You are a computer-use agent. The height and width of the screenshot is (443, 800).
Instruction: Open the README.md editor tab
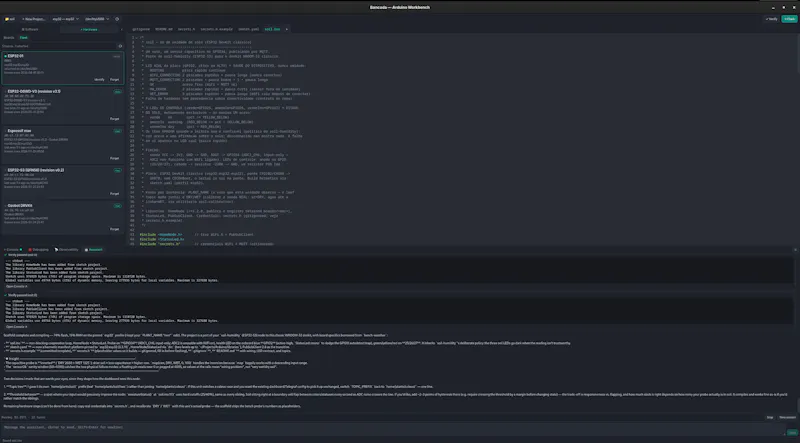coord(164,29)
